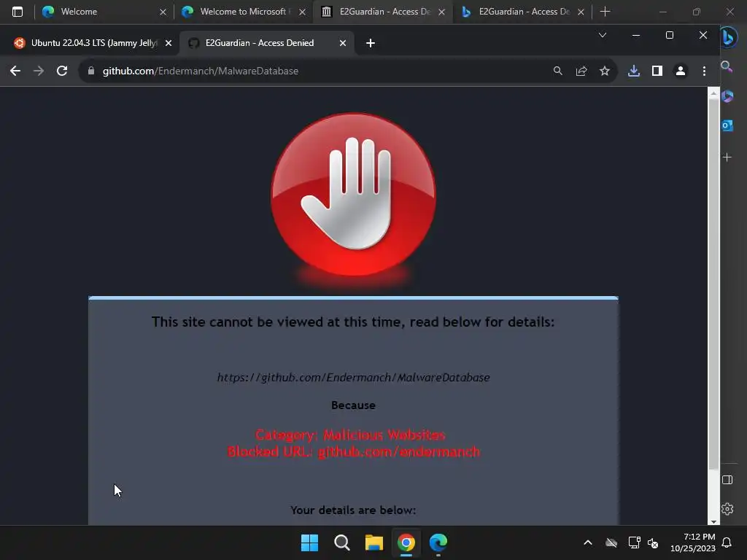Expand Chrome tab search chevron
The width and height of the screenshot is (747, 560).
click(x=603, y=35)
